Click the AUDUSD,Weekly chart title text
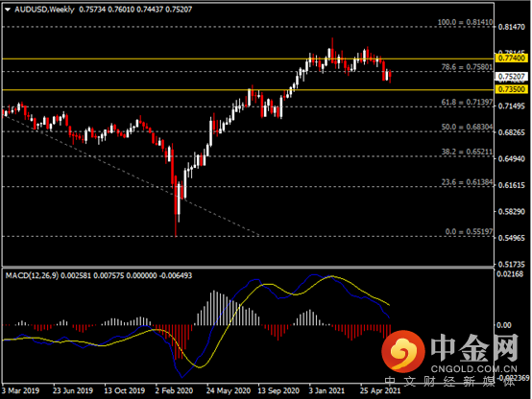 (x=44, y=10)
